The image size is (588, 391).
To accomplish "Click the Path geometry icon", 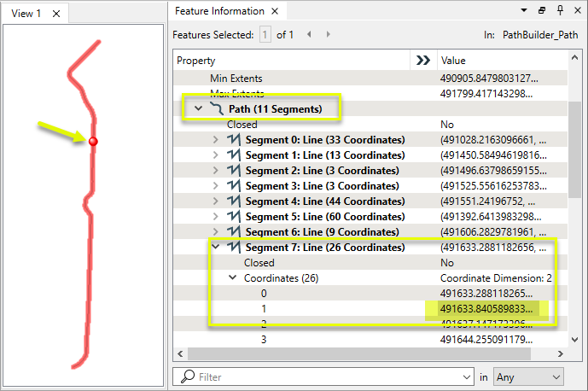I will coord(217,109).
